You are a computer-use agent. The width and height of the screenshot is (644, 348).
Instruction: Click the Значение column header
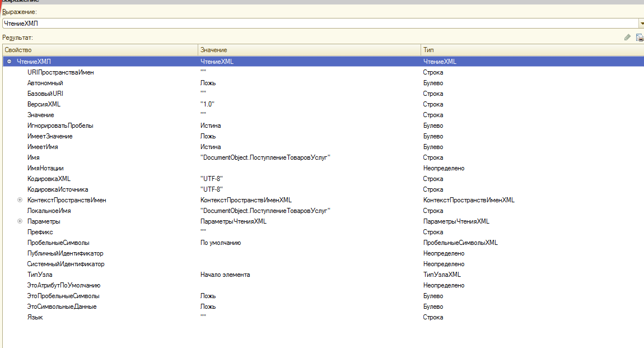pos(309,50)
